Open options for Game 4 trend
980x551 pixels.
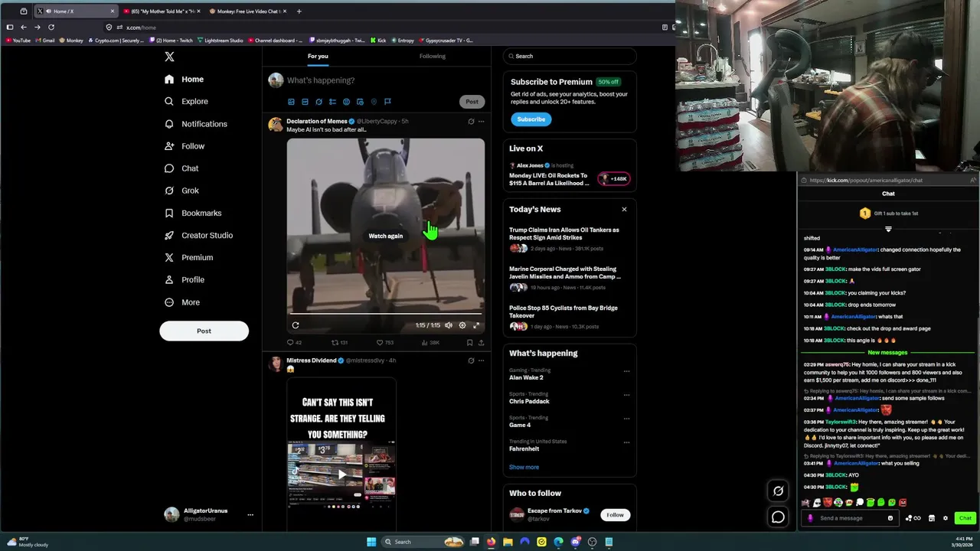(626, 419)
